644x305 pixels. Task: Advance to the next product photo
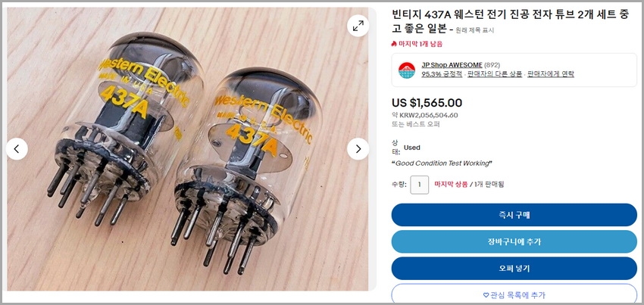[x=358, y=148]
